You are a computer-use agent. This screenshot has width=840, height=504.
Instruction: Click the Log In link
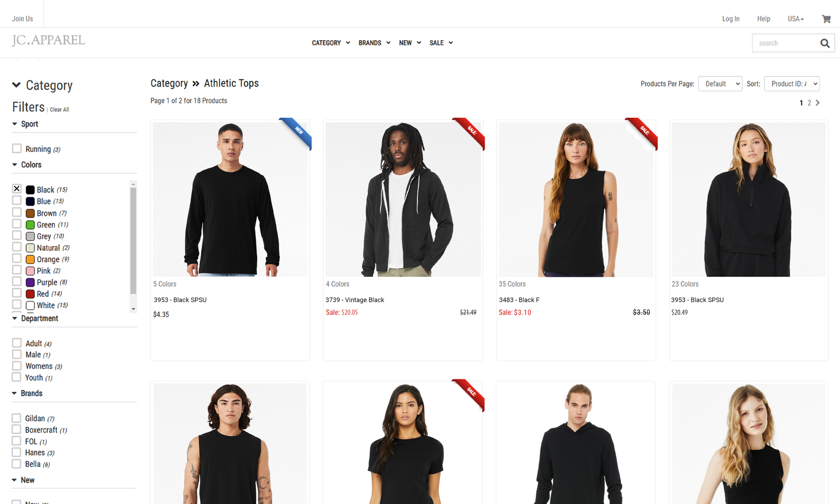coord(731,19)
